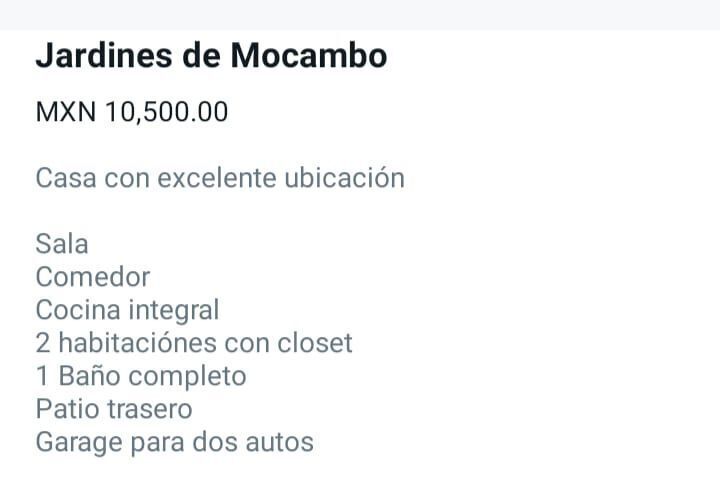Tap the word 'Jardines' in the heading

[104, 56]
